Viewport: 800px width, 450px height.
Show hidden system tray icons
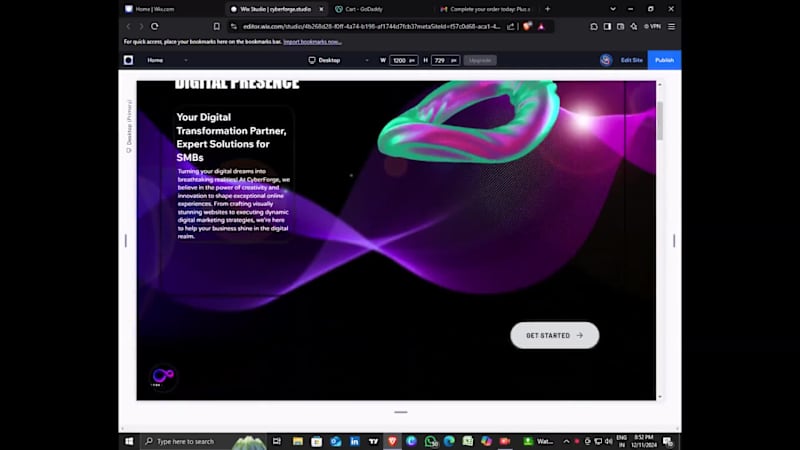[566, 441]
